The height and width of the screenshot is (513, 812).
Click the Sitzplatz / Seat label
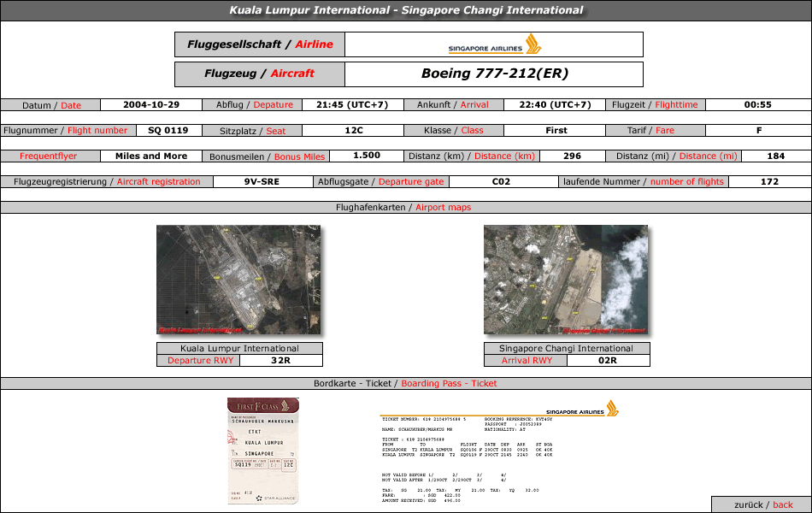(x=252, y=131)
